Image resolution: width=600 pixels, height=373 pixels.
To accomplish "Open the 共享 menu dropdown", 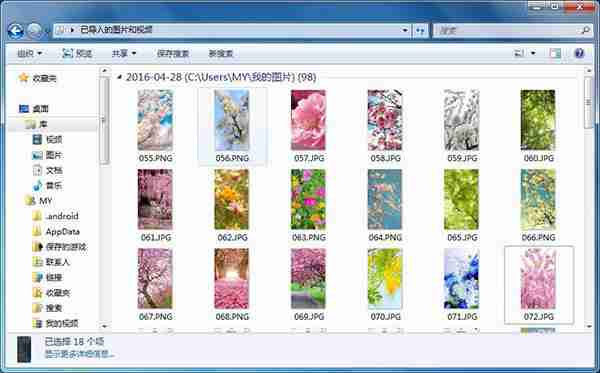I will coord(124,53).
